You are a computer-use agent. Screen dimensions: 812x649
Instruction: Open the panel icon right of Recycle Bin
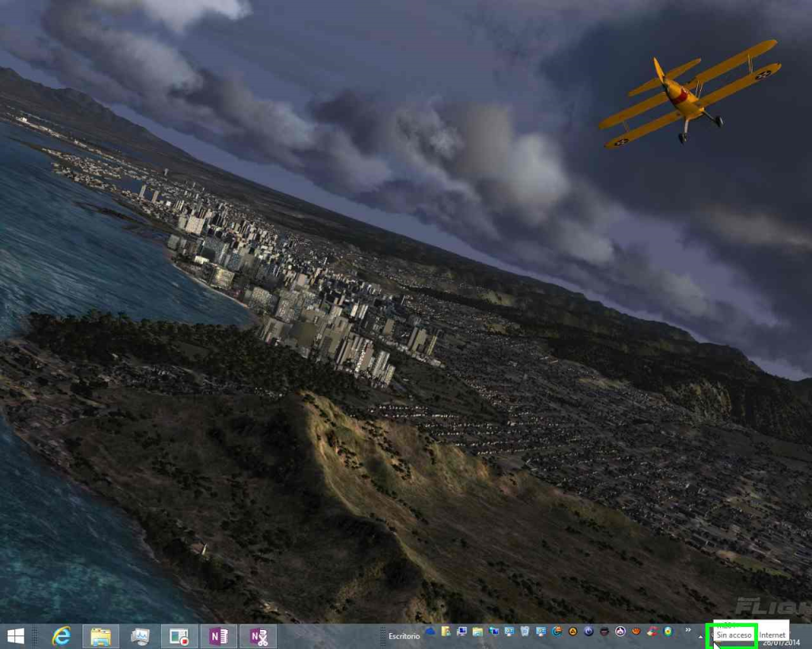click(541, 632)
